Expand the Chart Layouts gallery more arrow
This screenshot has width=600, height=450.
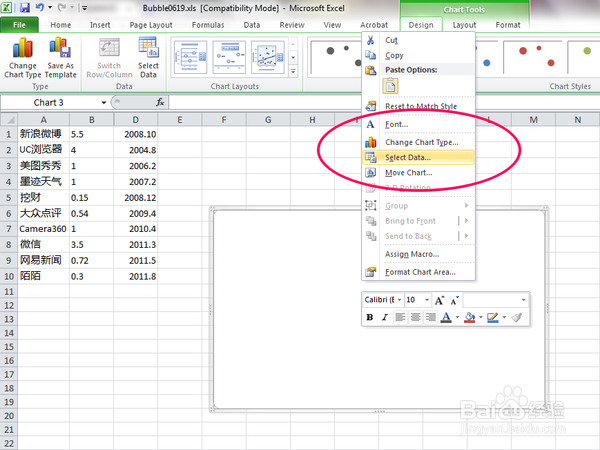[x=293, y=72]
